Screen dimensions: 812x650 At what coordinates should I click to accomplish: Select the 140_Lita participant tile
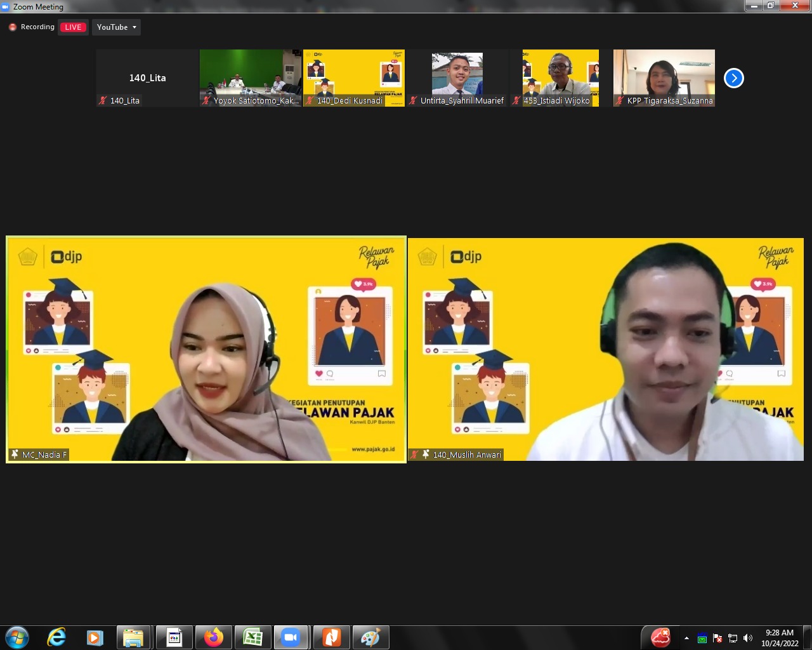pyautogui.click(x=147, y=77)
